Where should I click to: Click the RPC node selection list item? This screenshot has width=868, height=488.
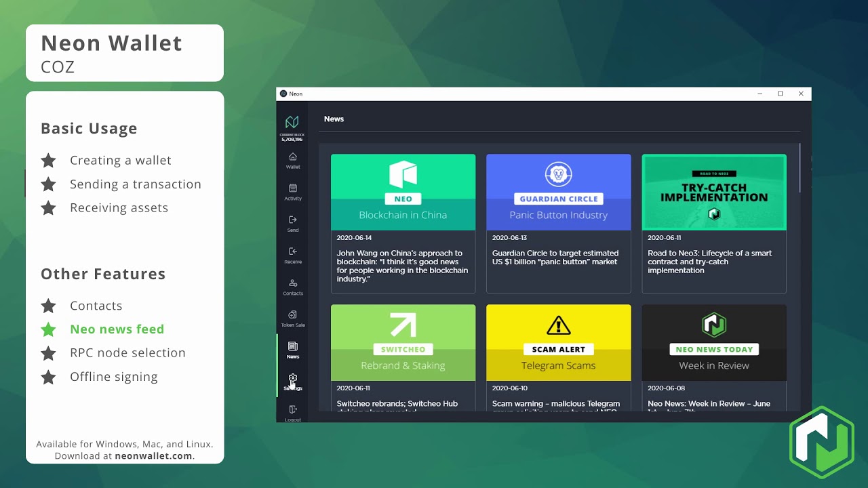coord(127,353)
